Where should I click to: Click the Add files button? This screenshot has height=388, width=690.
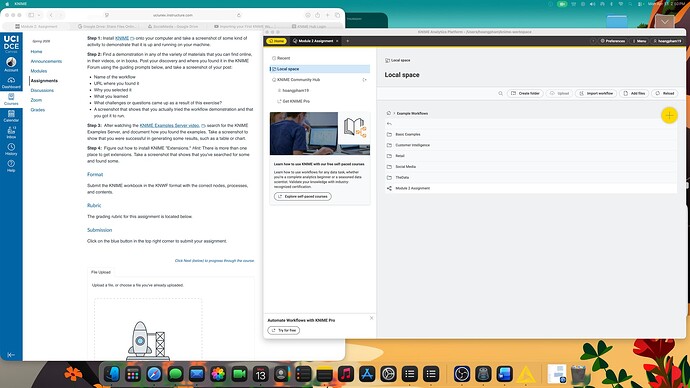click(x=634, y=93)
